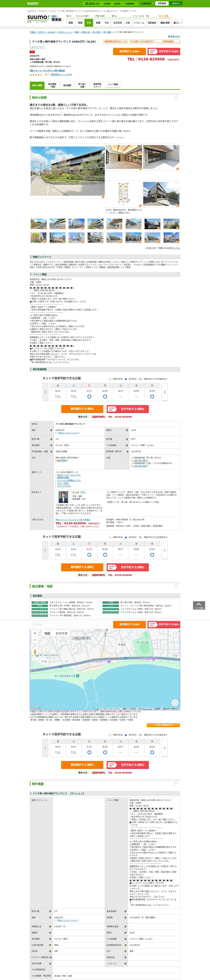Screen dimensions: 210x980
Task: Click the 茅ヶ崎海岸 map marker
Action: (x=154, y=659)
